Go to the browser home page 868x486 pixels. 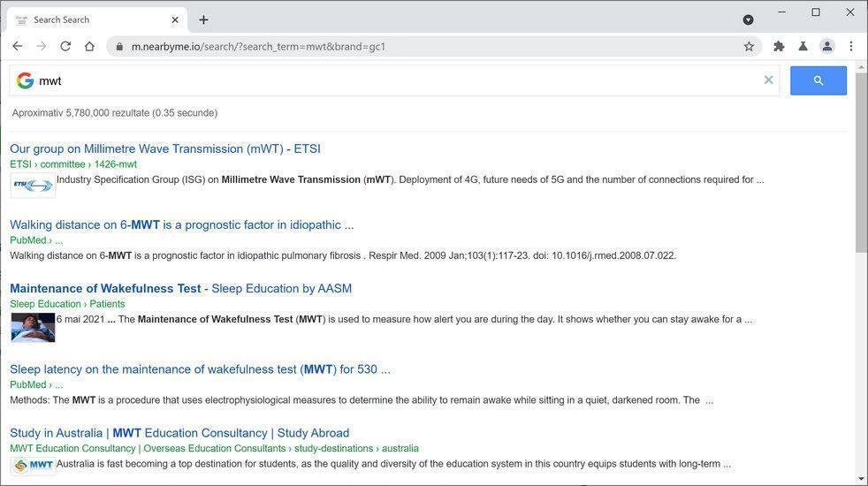89,46
